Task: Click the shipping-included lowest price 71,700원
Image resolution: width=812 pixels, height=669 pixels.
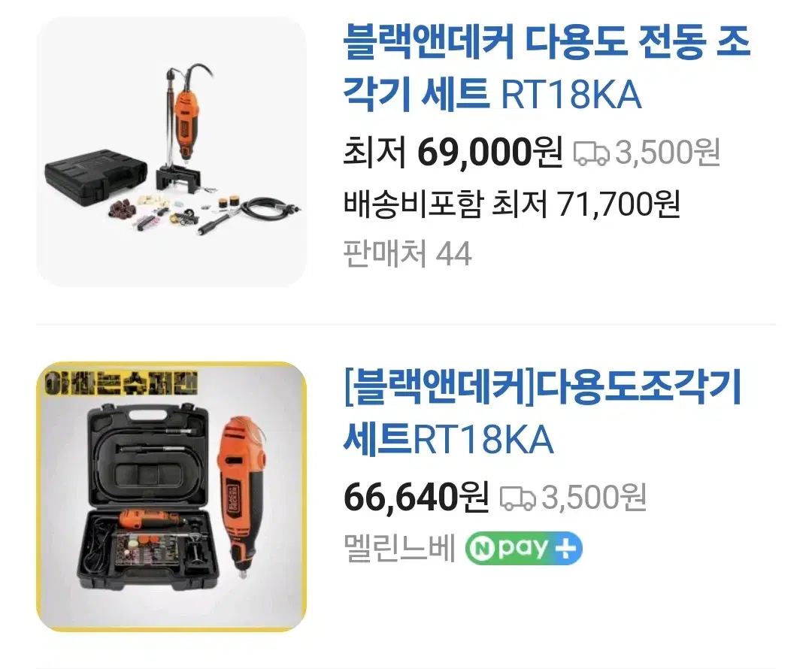Action: [618, 204]
